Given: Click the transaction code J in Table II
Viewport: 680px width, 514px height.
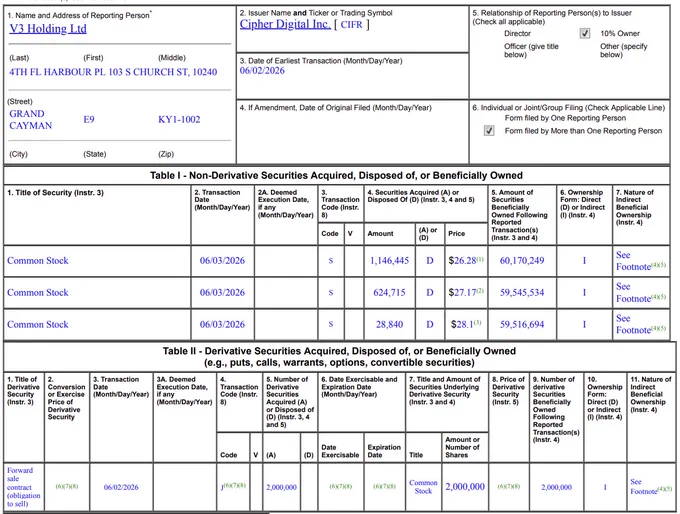Looking at the screenshot, I should 222,487.
